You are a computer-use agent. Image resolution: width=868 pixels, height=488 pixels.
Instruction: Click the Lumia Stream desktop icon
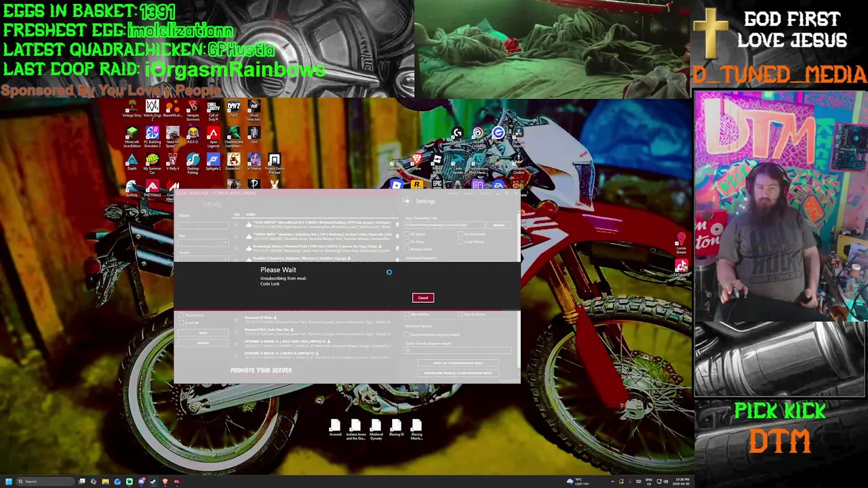click(x=681, y=243)
